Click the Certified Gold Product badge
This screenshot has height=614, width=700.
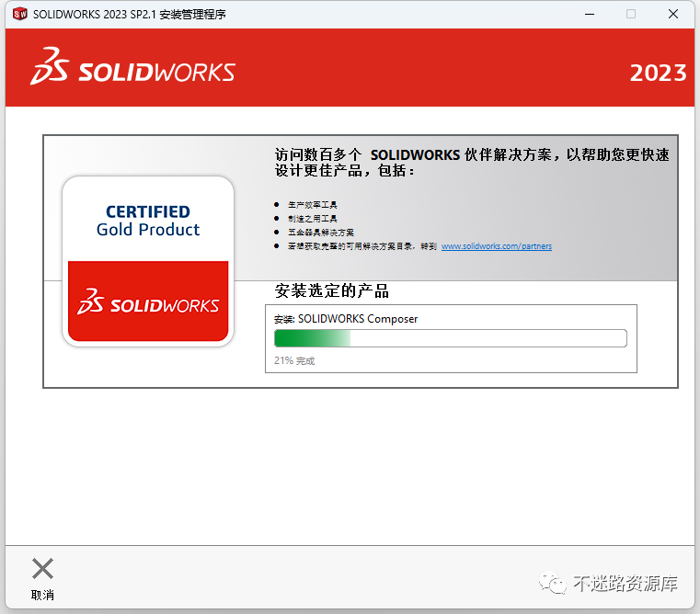pyautogui.click(x=148, y=261)
